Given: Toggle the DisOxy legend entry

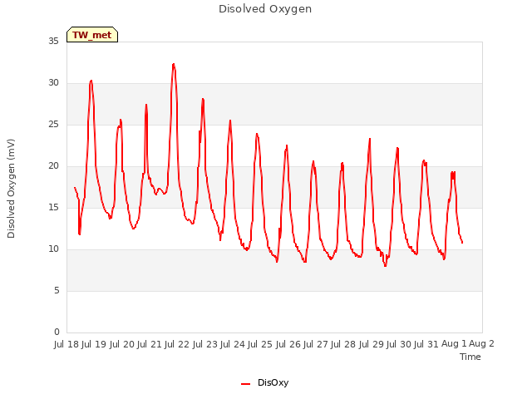Looking at the screenshot, I should (x=265, y=382).
